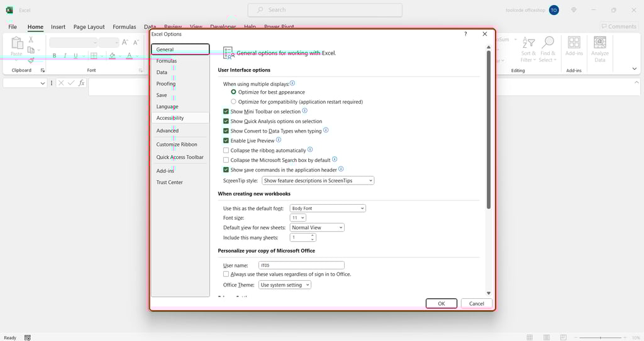Toggle Italic formatting in Font group

pyautogui.click(x=65, y=55)
